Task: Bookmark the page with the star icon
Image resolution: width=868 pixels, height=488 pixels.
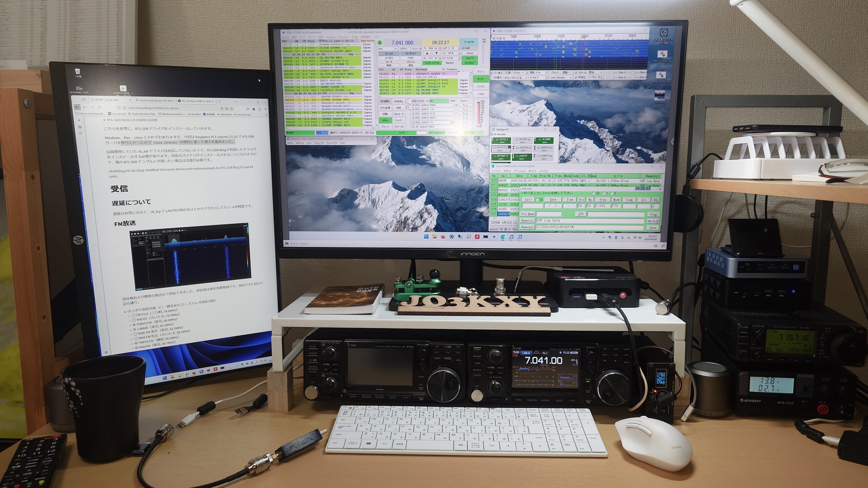Action: tap(231, 109)
